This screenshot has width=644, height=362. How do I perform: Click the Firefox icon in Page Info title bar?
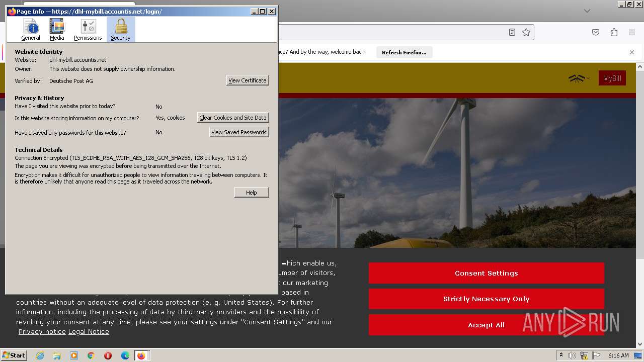(x=12, y=11)
